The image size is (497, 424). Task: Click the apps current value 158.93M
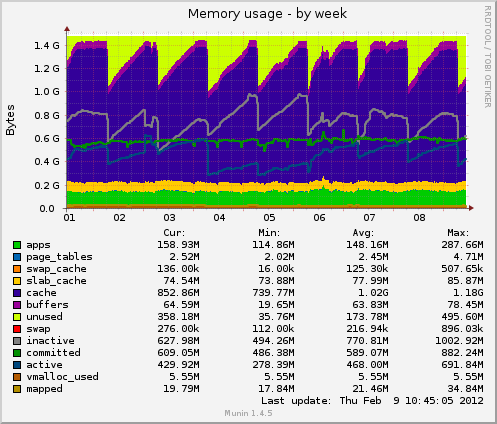(x=178, y=245)
